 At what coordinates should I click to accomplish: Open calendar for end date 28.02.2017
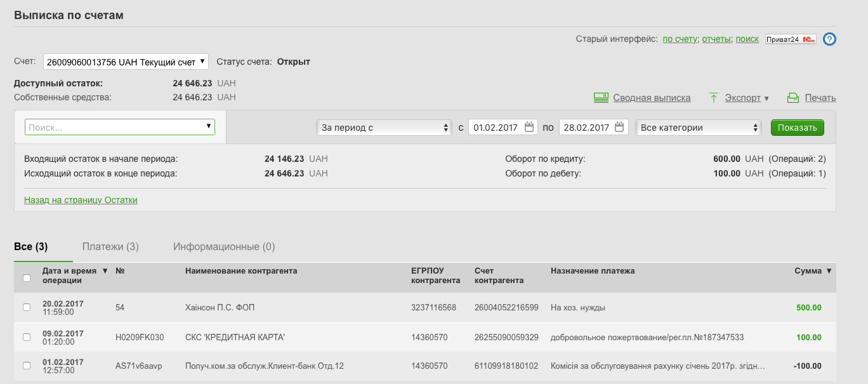[x=619, y=128]
